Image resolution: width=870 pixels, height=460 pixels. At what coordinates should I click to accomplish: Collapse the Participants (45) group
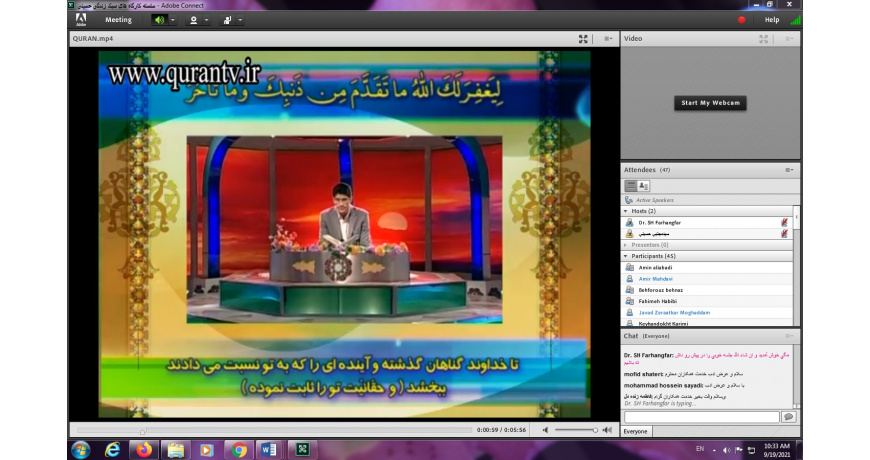(x=626, y=256)
